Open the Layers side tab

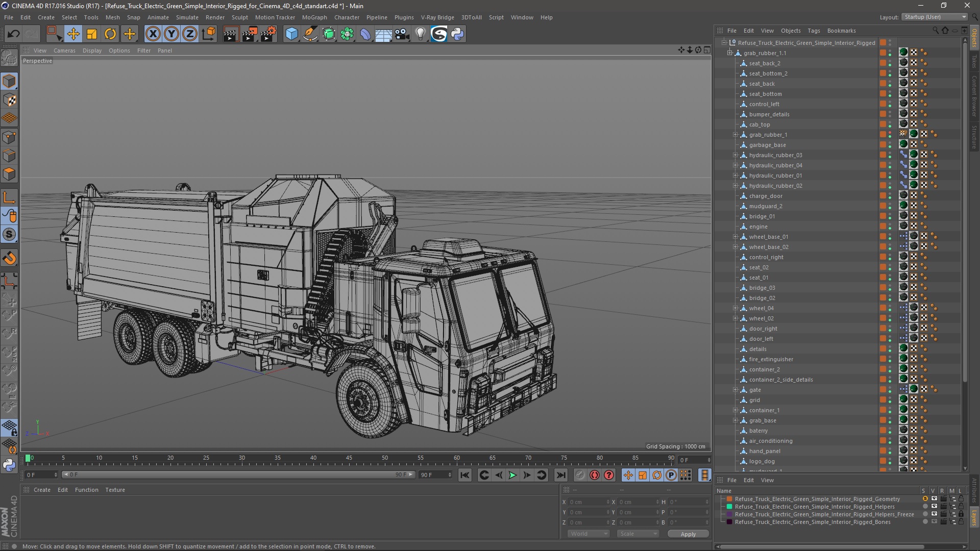974,517
